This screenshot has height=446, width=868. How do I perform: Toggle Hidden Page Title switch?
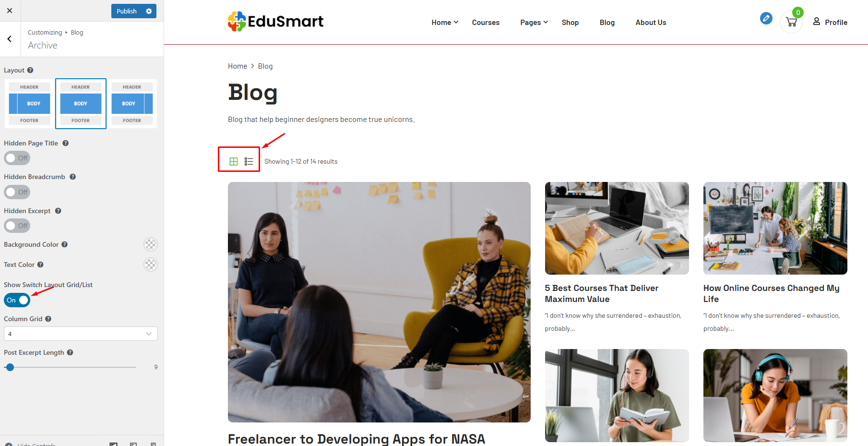point(17,158)
